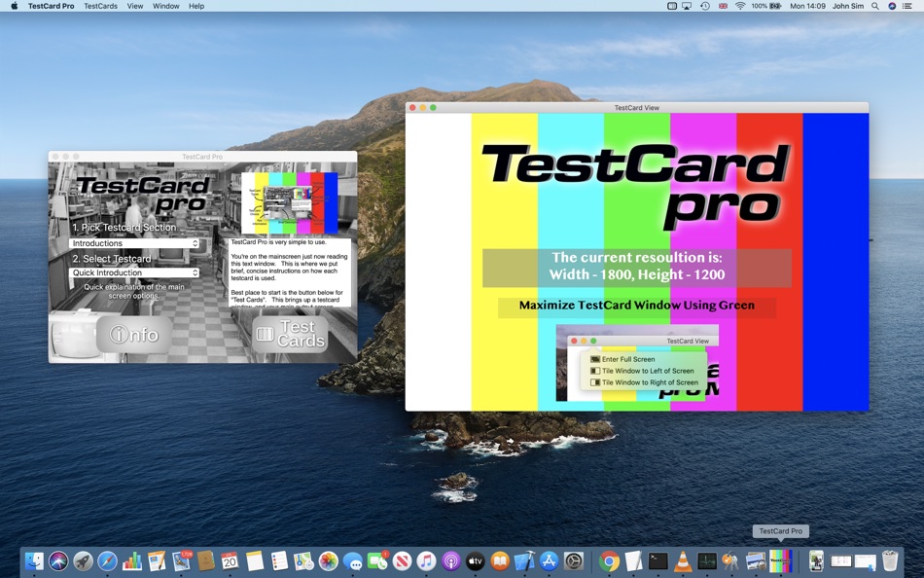This screenshot has height=578, width=924.
Task: Click the Test Cards button
Action: pos(290,335)
